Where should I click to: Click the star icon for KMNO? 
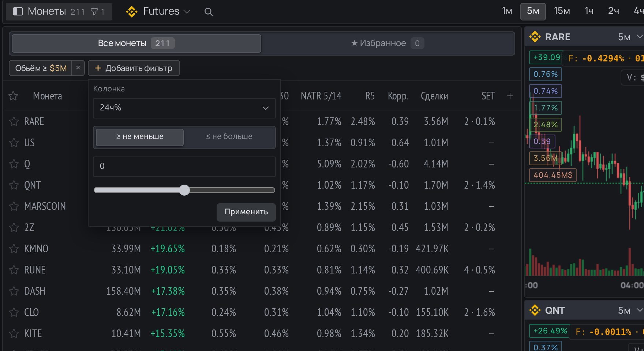tap(14, 249)
